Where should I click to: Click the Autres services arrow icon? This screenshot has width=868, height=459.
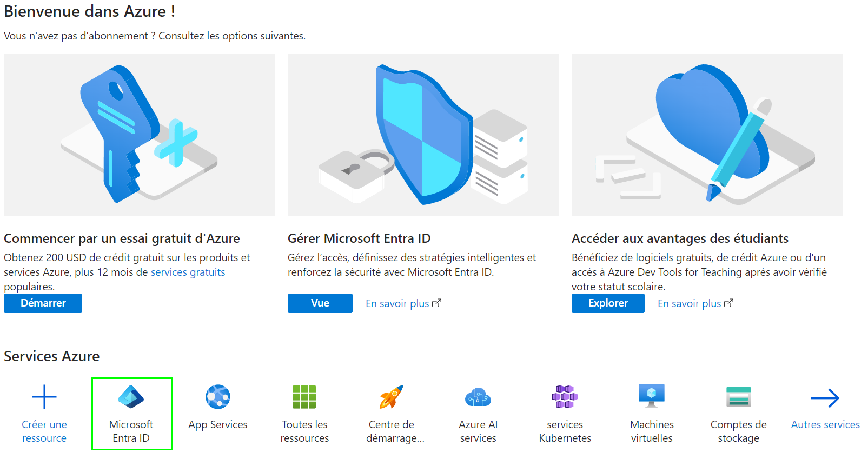pyautogui.click(x=825, y=398)
